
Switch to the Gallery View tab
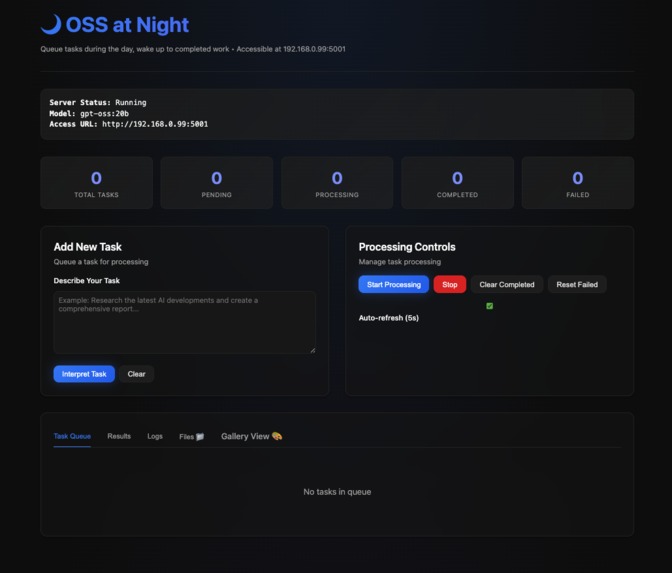point(252,436)
